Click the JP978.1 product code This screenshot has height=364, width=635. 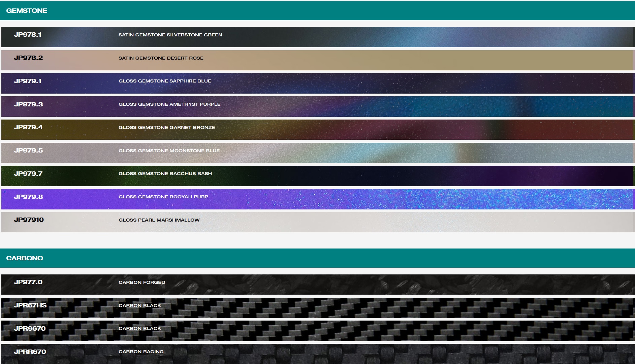(28, 35)
